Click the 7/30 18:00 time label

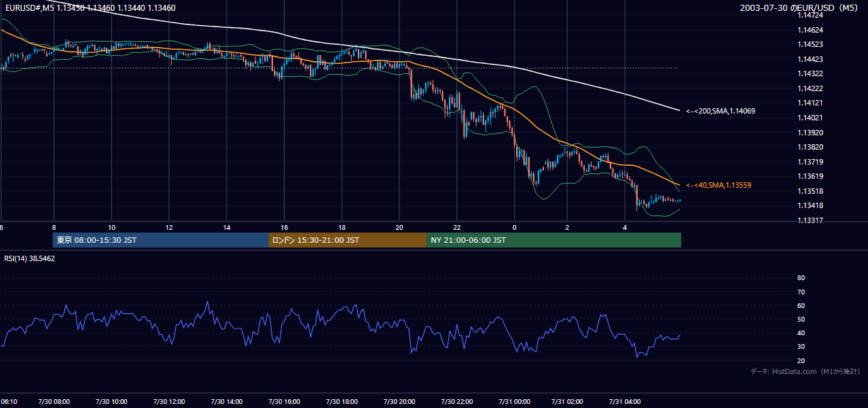[342, 401]
